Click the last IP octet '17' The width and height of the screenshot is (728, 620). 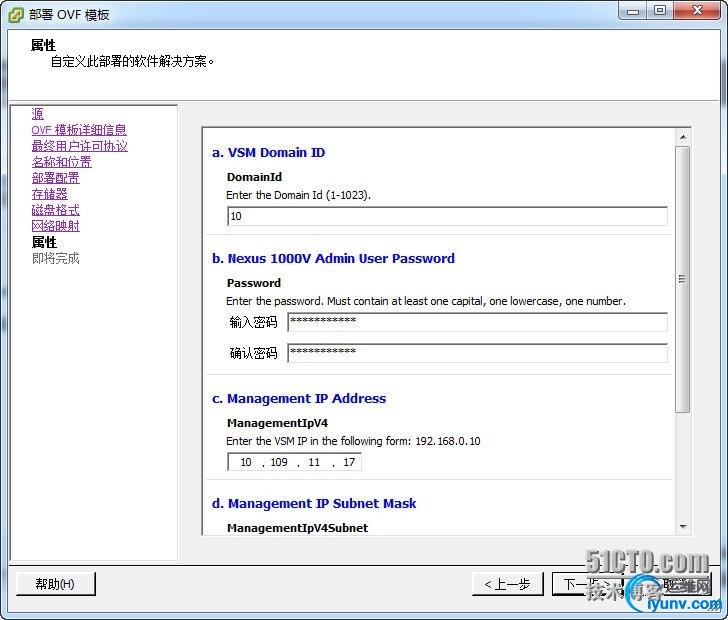point(349,462)
